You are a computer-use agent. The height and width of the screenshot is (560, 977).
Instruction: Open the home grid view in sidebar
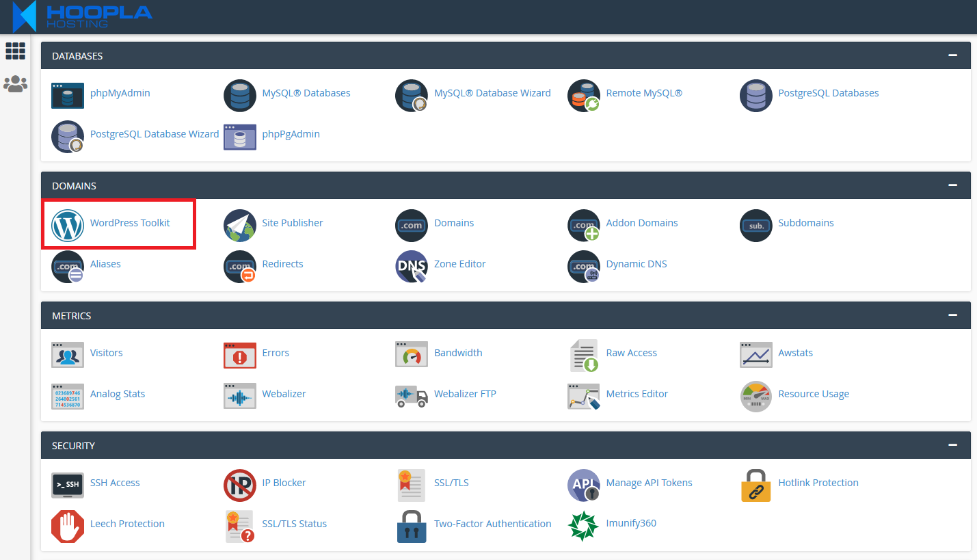pos(15,51)
